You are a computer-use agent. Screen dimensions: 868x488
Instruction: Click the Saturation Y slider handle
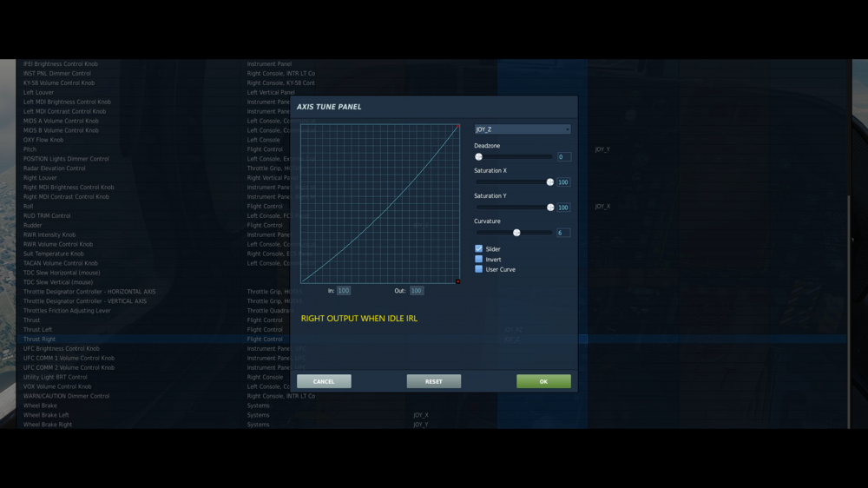point(550,208)
